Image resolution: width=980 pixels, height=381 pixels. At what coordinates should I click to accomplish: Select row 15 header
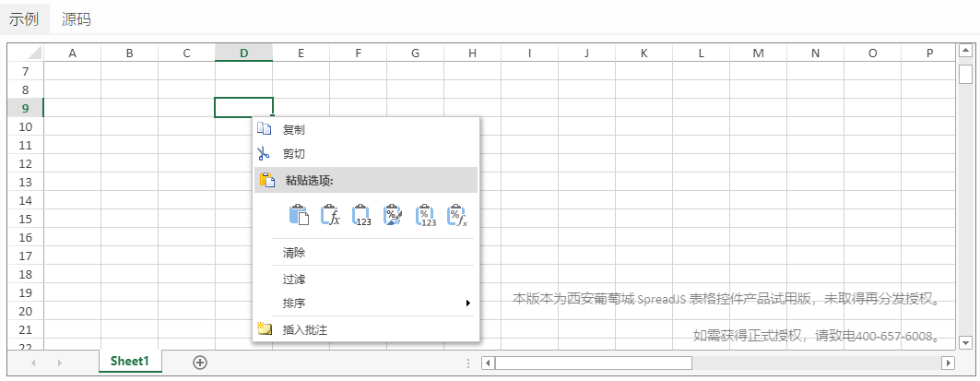point(26,219)
